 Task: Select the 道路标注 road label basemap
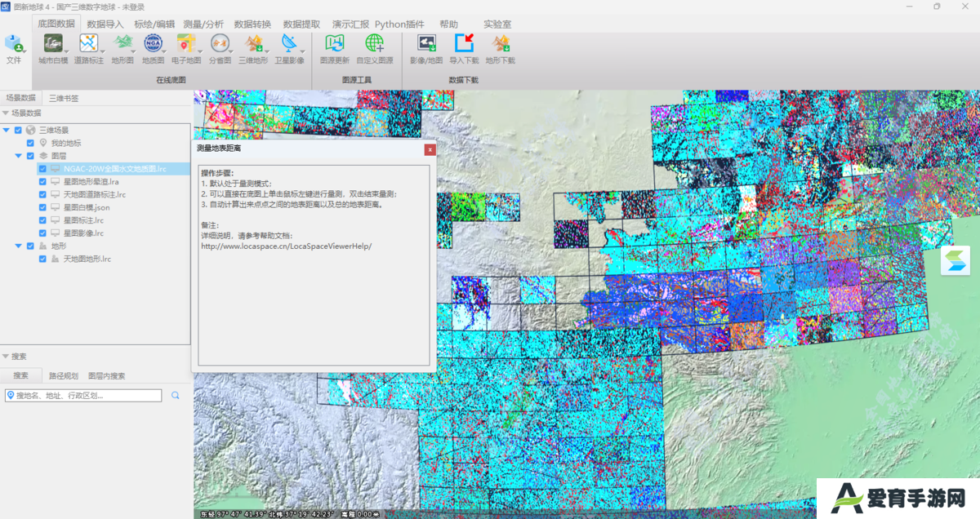(x=88, y=43)
